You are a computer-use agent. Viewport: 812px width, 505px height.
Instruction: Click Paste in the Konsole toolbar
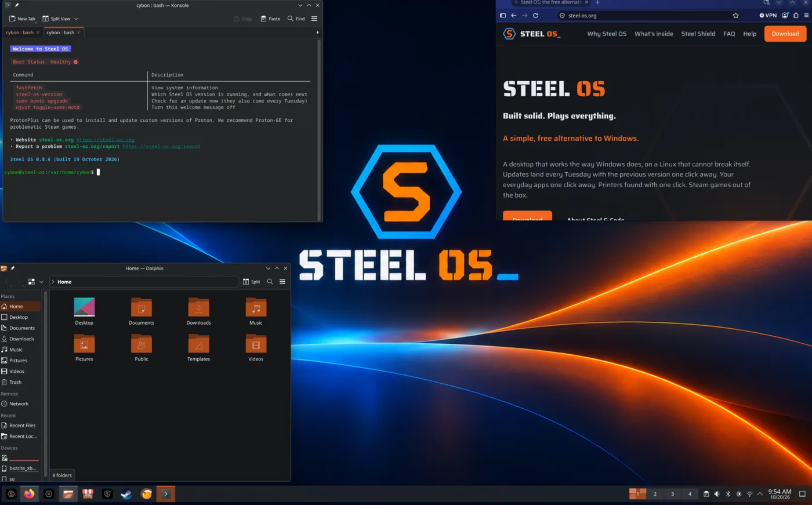[x=270, y=19]
